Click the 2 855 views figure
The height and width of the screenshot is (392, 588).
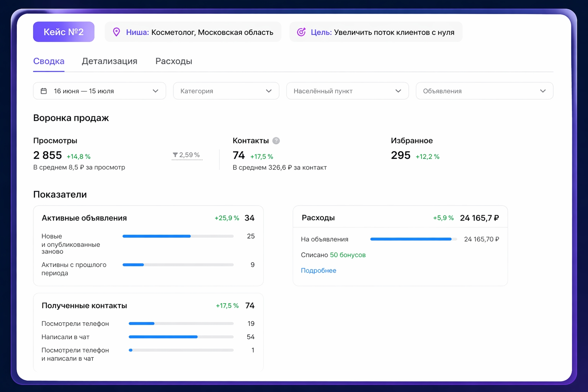pos(47,155)
